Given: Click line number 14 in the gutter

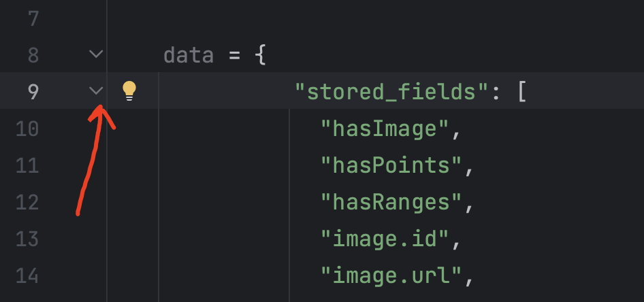Looking at the screenshot, I should coord(27,275).
